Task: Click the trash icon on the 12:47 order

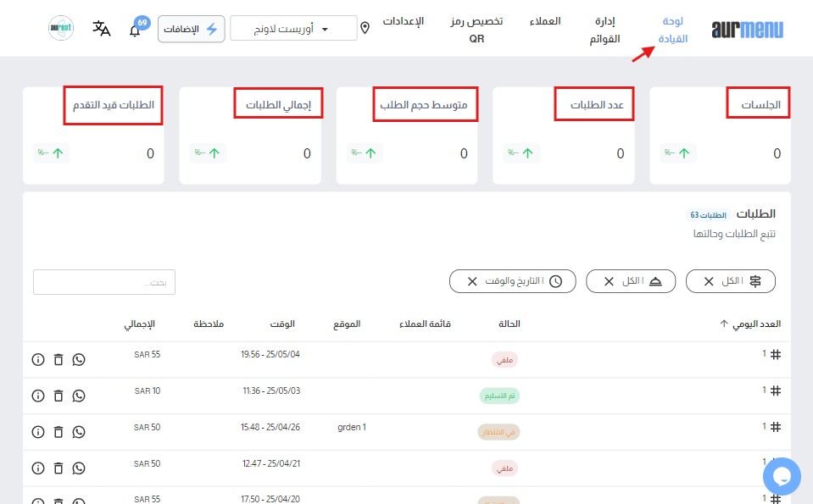Action: (x=58, y=468)
